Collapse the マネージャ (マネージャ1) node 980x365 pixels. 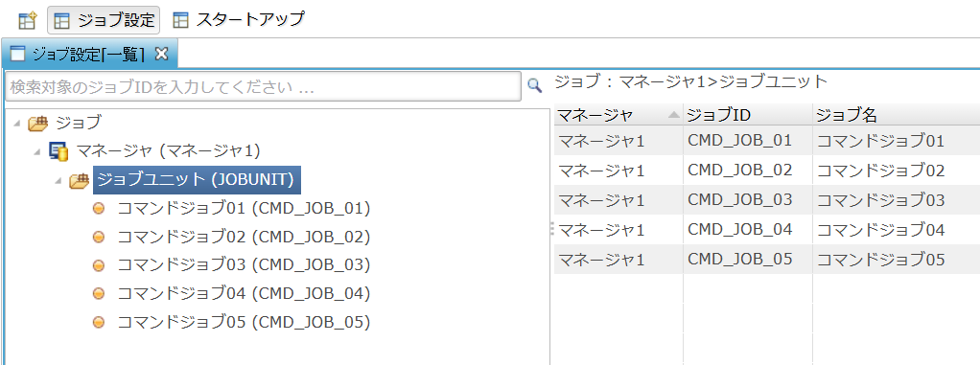[x=36, y=151]
